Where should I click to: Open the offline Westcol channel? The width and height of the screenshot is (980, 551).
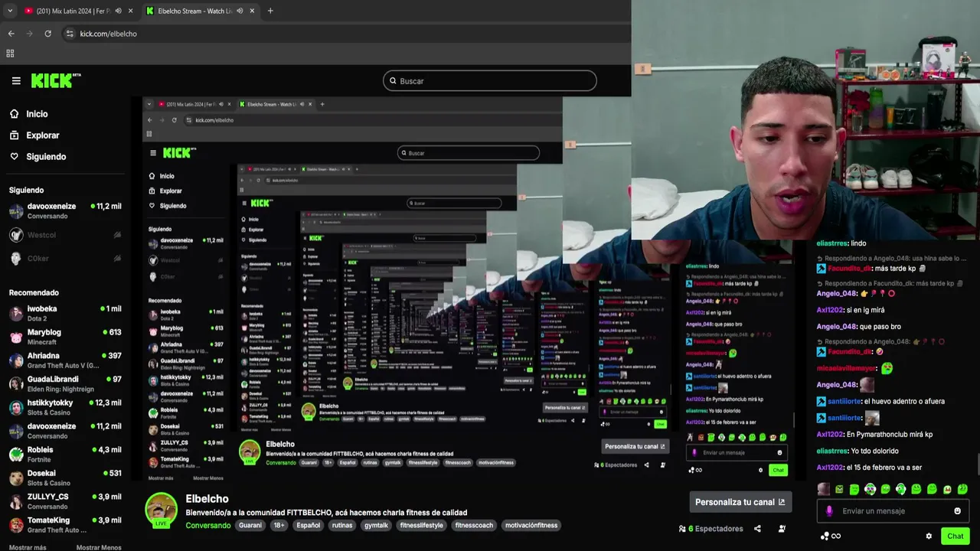65,235
